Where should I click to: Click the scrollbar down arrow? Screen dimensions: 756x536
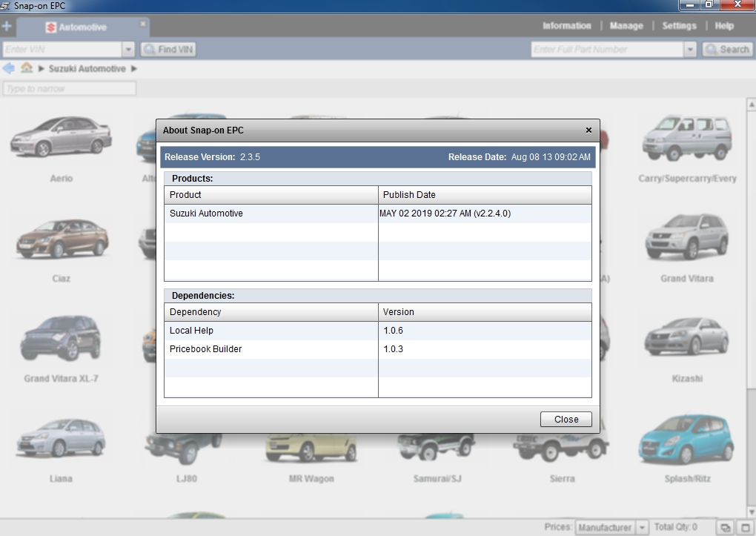[x=751, y=512]
